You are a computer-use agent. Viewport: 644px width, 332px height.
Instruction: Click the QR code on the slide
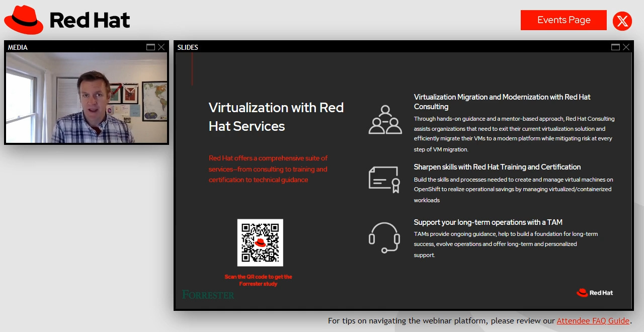(x=260, y=242)
